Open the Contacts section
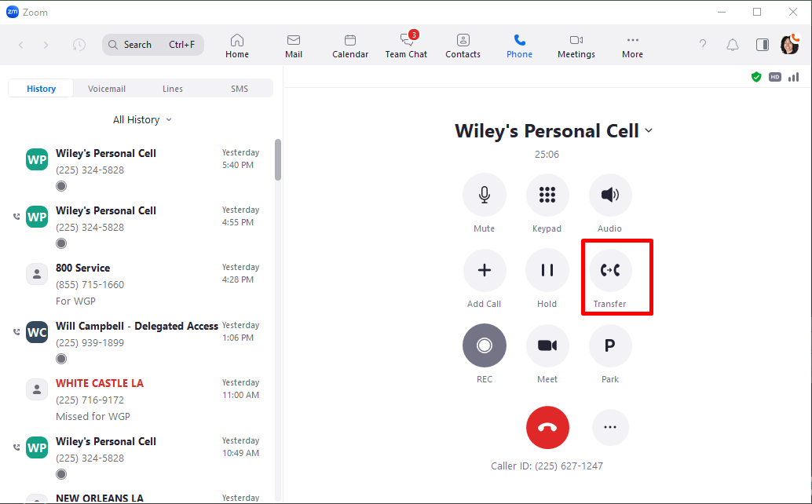The height and width of the screenshot is (504, 812). (x=463, y=46)
